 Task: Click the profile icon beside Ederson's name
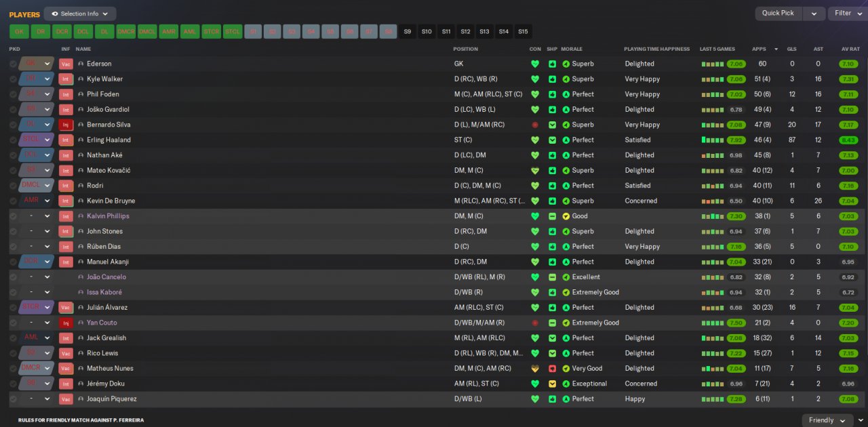point(81,64)
